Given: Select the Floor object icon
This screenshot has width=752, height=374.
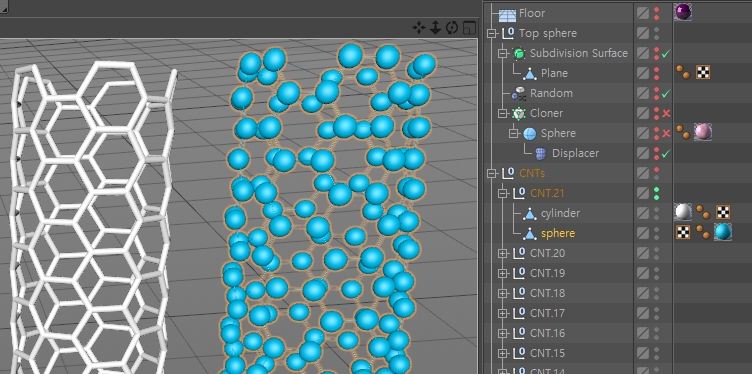Looking at the screenshot, I should pos(507,14).
